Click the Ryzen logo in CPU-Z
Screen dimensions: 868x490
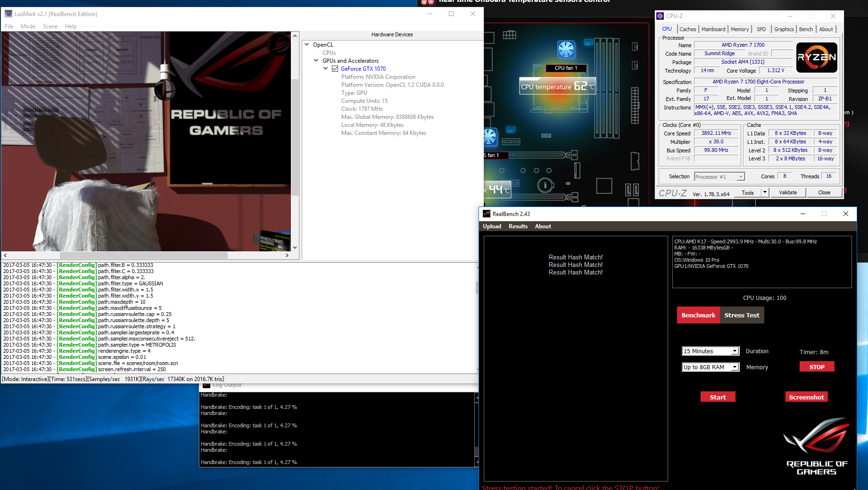817,58
